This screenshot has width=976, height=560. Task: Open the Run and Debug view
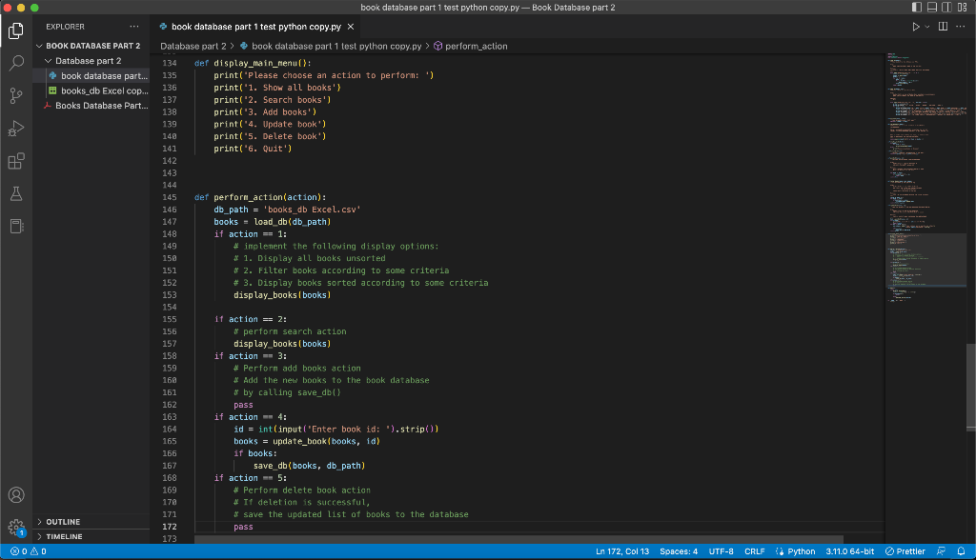(x=16, y=129)
